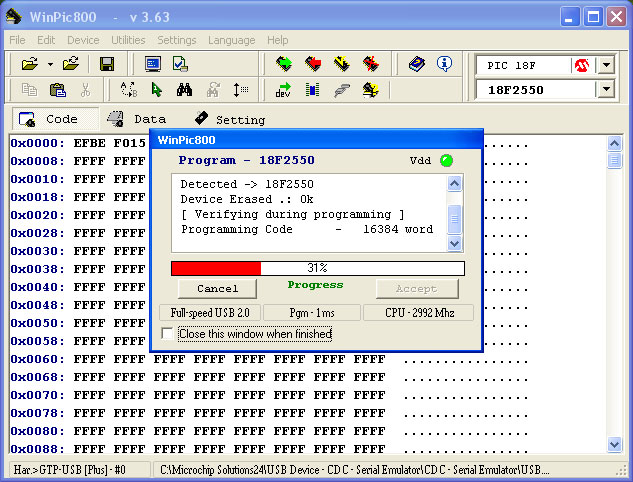633x482 pixels.
Task: Click the read device chip icon with green arrow
Action: (x=284, y=64)
